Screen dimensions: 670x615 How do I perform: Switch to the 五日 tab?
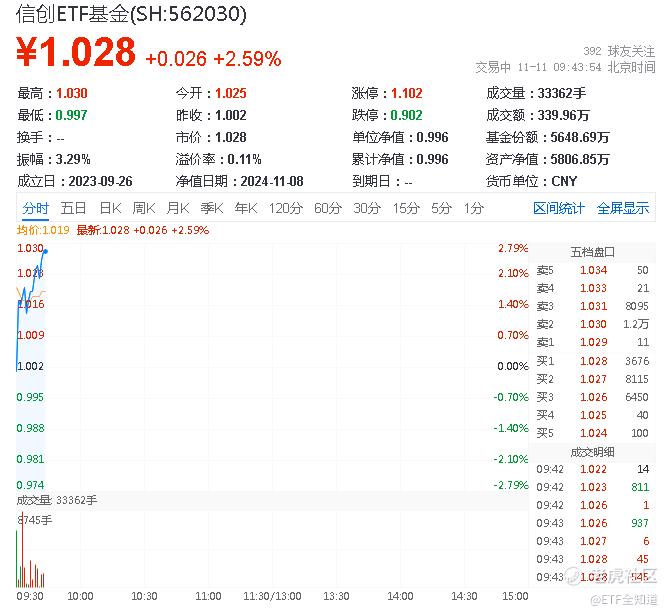click(73, 208)
